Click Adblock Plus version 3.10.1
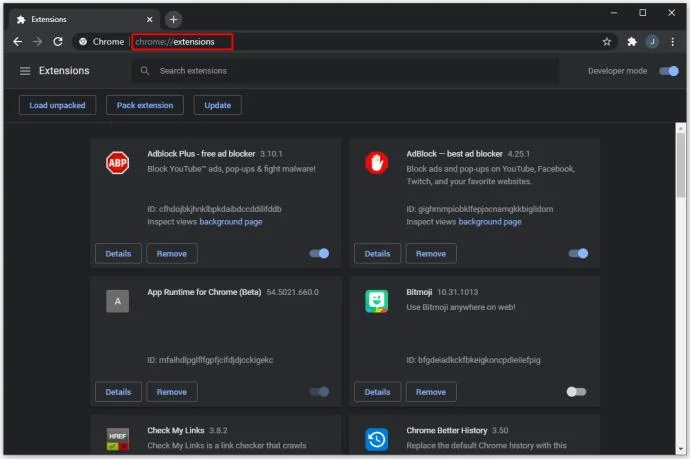This screenshot has width=690, height=459. [x=271, y=154]
